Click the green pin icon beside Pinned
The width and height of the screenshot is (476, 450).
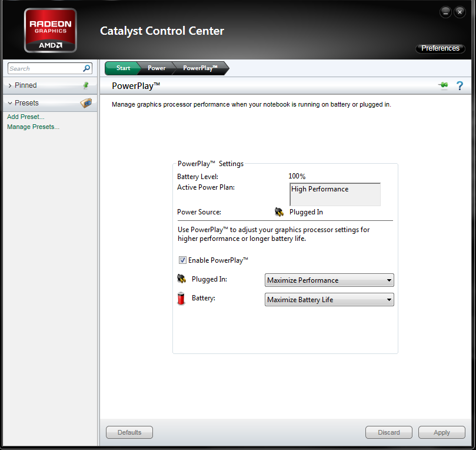pyautogui.click(x=86, y=85)
